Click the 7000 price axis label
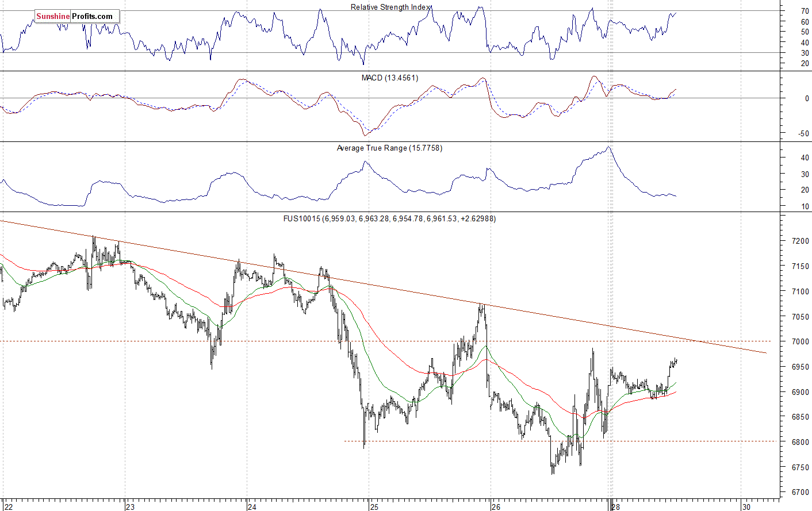The width and height of the screenshot is (812, 511). pos(800,341)
